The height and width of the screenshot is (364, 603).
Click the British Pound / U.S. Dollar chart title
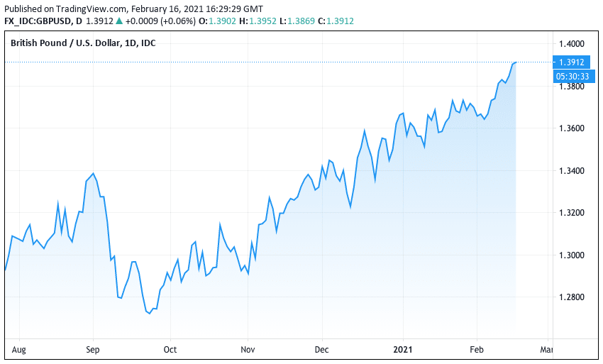pyautogui.click(x=83, y=43)
